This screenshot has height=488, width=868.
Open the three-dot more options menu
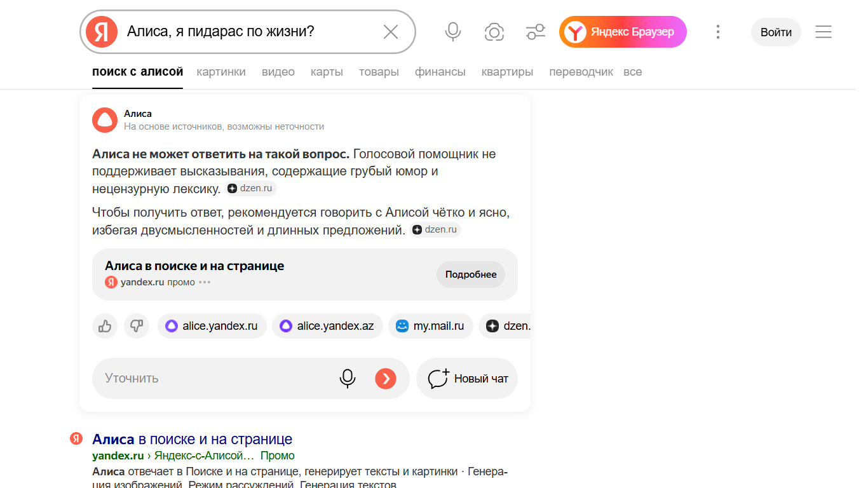click(717, 32)
